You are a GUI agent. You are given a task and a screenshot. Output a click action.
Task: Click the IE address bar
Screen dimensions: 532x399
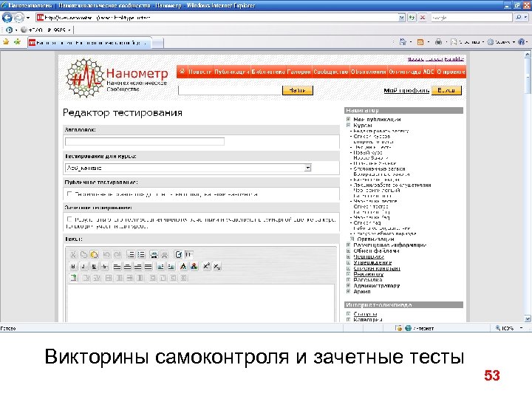pos(217,17)
